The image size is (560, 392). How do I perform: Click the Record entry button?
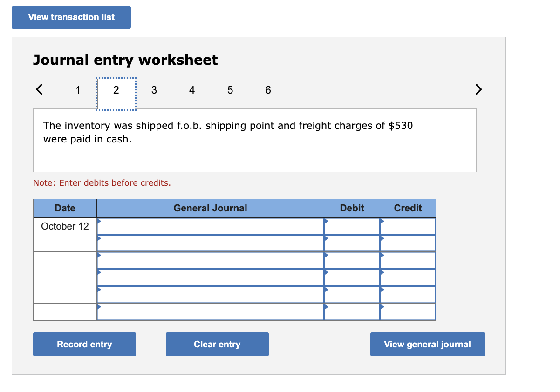point(84,344)
